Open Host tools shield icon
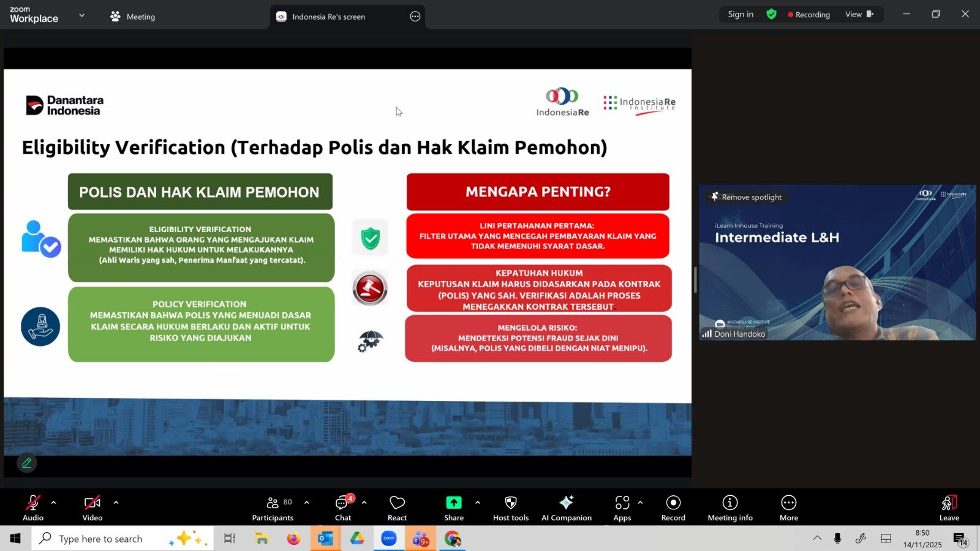Screen dimensions: 980x551 (x=510, y=508)
